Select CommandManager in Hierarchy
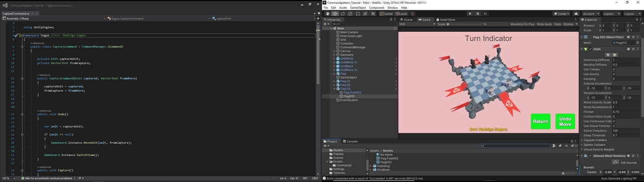 tap(352, 47)
